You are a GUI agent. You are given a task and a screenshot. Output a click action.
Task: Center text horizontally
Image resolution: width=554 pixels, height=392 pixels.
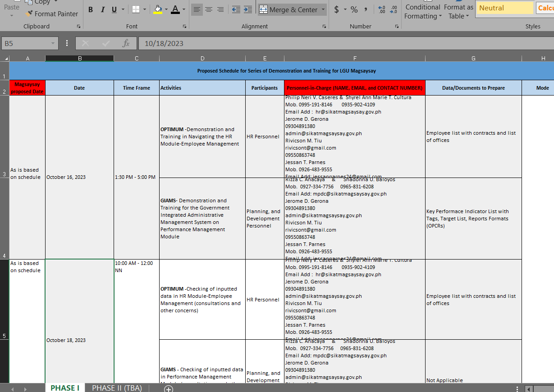coord(209,9)
